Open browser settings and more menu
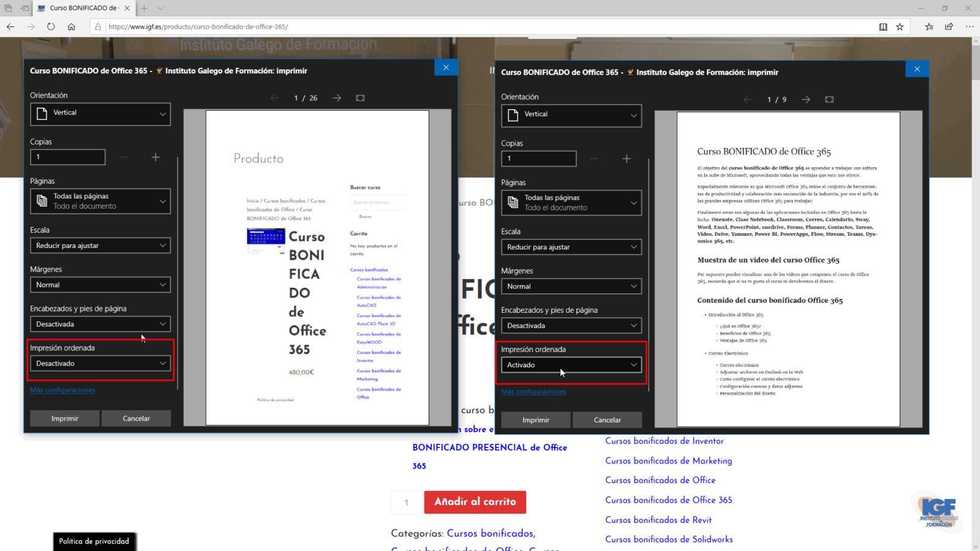980x551 pixels. (969, 26)
